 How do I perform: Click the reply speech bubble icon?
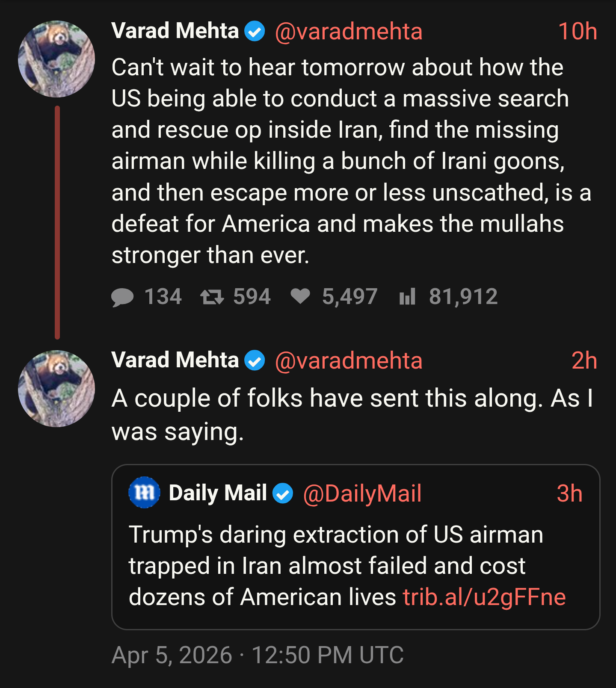122,297
